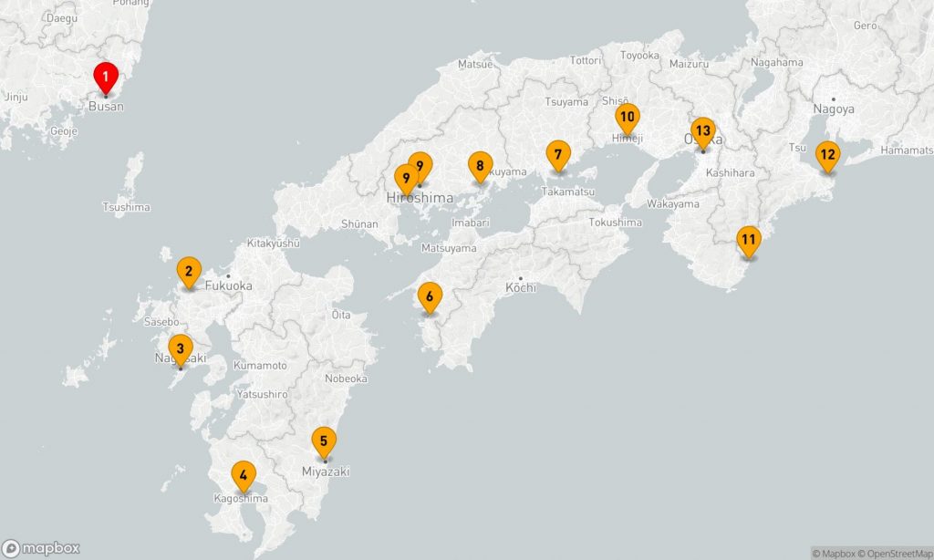This screenshot has width=934, height=560.
Task: Click the red marker 1 at Busan
Action: 106,77
